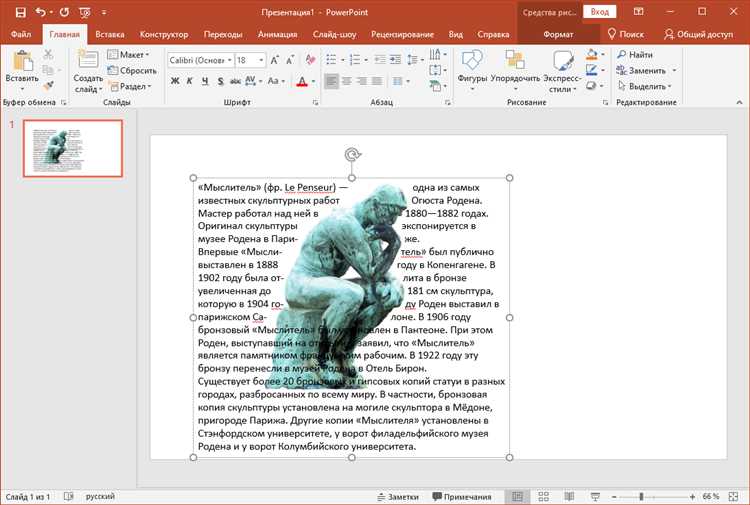Viewport: 750px width, 505px height.
Task: Click the Упорядочить arrange icon
Action: point(515,60)
